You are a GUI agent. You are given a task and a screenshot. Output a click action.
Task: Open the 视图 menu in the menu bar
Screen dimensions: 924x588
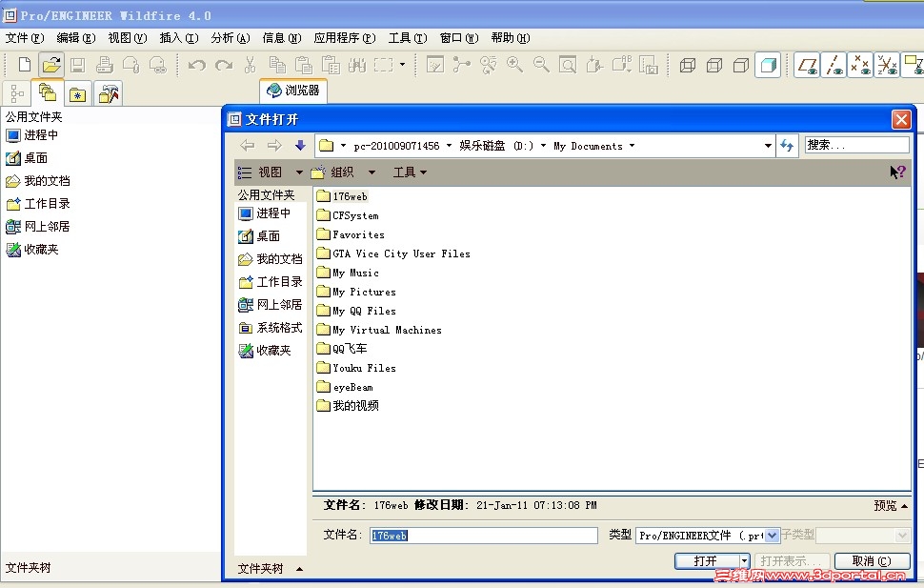[x=128, y=38]
